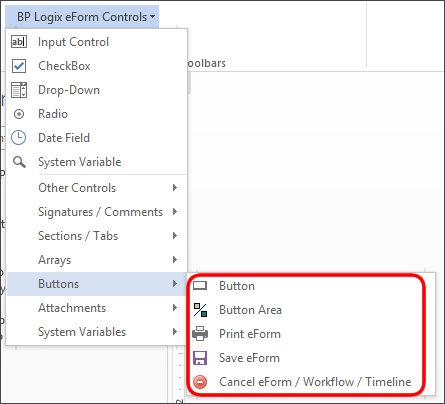Click the Drop-Down list icon
Image resolution: width=445 pixels, height=404 pixels.
tap(19, 90)
